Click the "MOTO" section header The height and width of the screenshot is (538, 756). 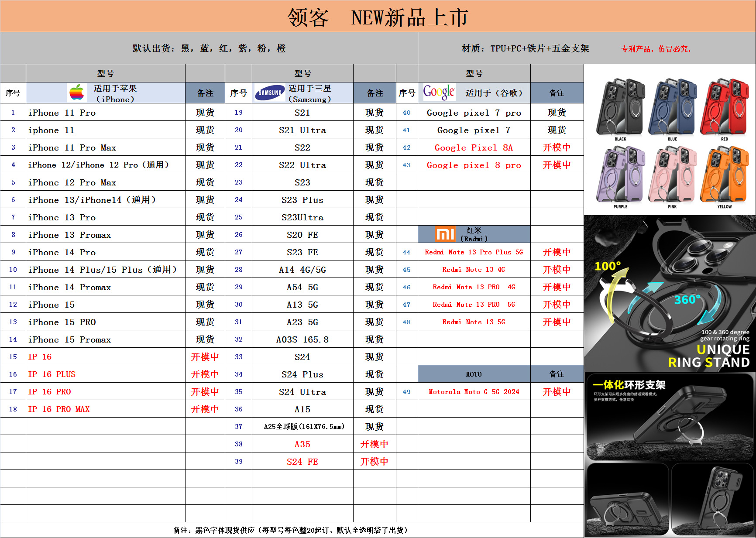(x=474, y=374)
